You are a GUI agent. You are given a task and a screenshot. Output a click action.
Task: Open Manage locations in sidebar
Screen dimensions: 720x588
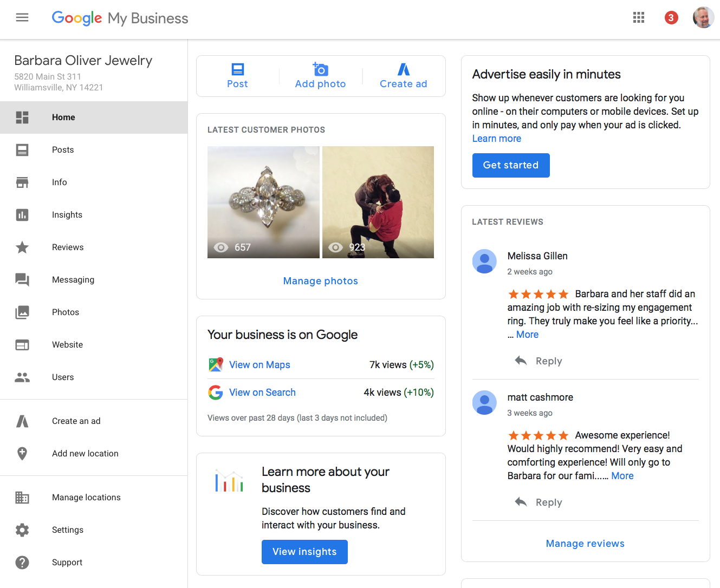(x=94, y=498)
